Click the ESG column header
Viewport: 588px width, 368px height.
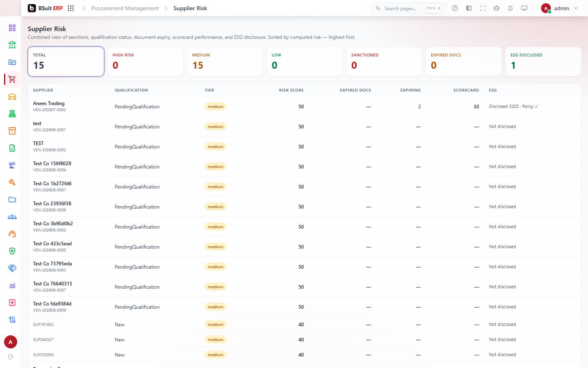[x=493, y=90]
